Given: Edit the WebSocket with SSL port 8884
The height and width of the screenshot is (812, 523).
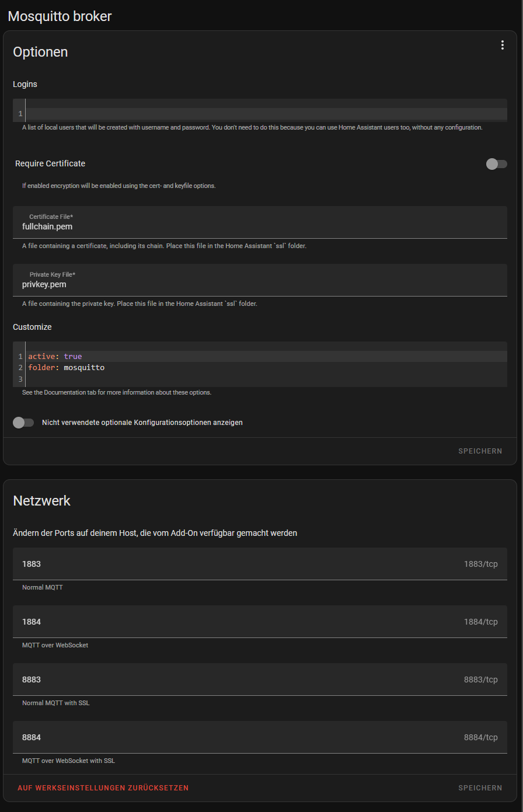Looking at the screenshot, I should click(x=233, y=737).
